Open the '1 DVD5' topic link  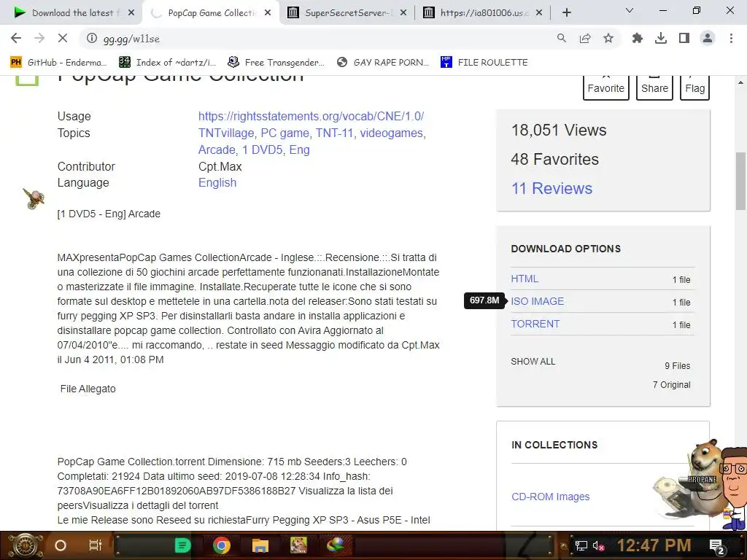tap(263, 149)
